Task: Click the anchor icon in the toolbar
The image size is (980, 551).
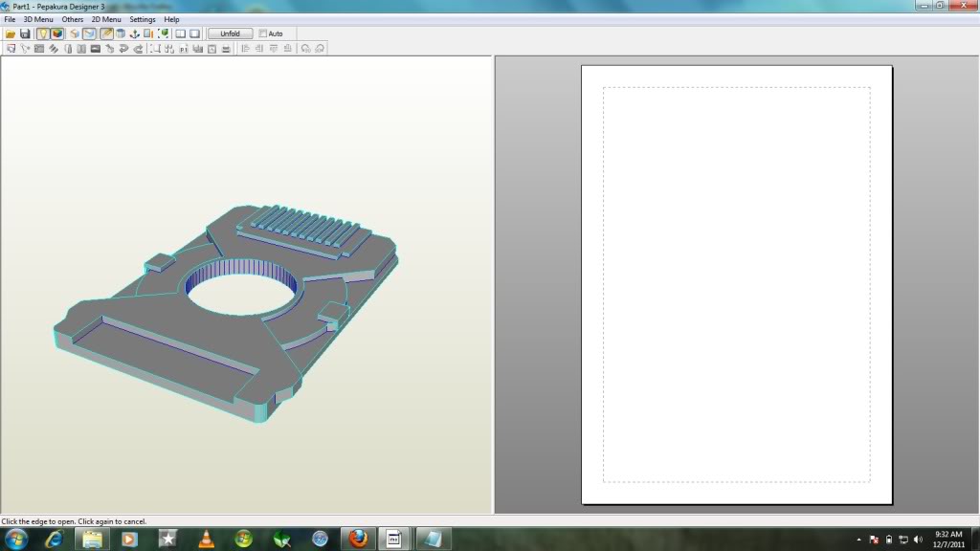Action: click(135, 33)
